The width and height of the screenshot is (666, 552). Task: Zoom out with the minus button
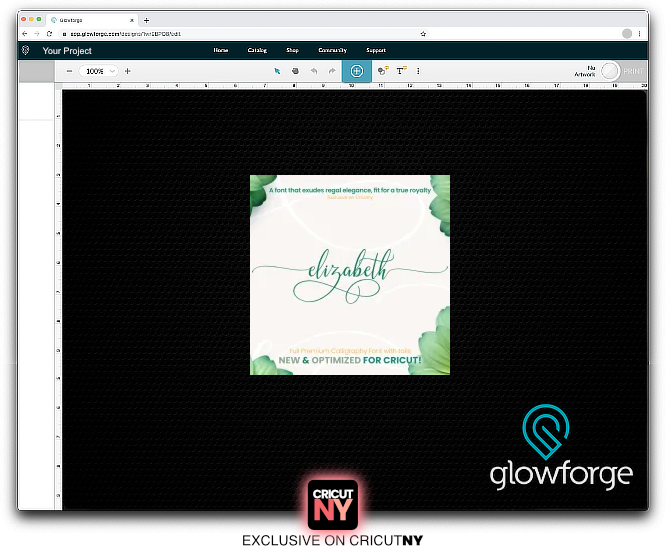[69, 71]
